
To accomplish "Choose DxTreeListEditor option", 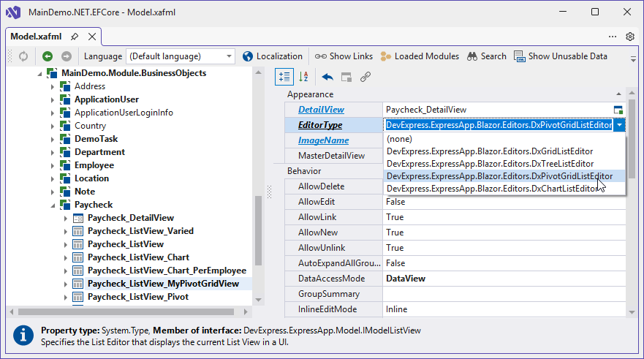I will [504, 164].
